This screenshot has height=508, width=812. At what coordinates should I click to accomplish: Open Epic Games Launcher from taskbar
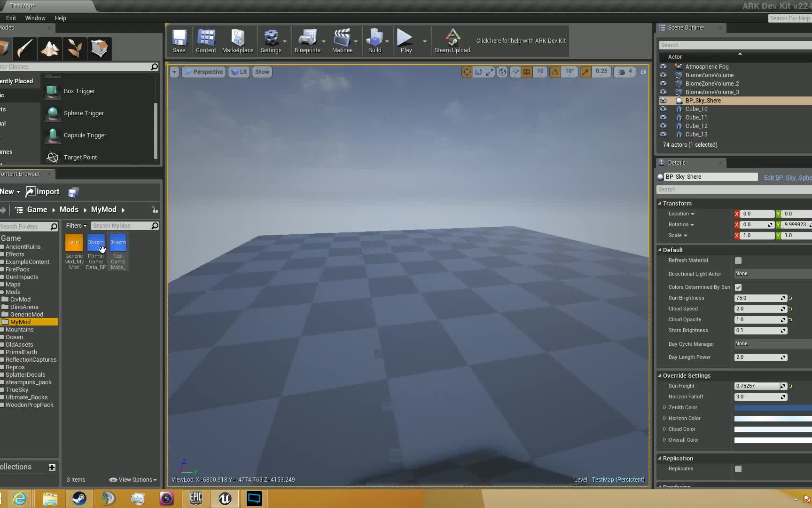coord(195,499)
